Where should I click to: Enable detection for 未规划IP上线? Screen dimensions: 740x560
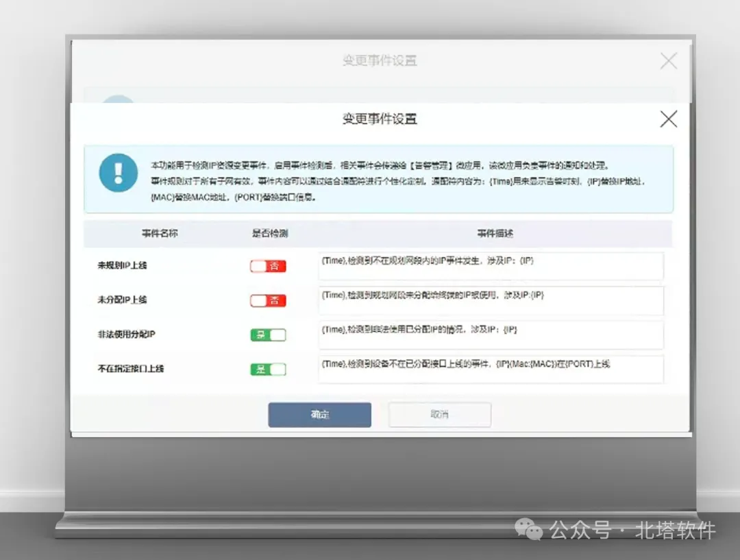click(x=268, y=267)
